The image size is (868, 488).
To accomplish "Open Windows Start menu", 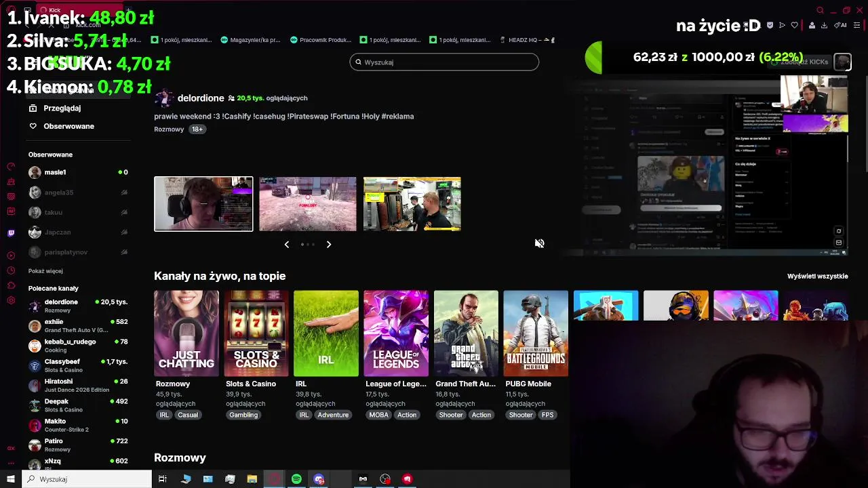I will (x=10, y=479).
